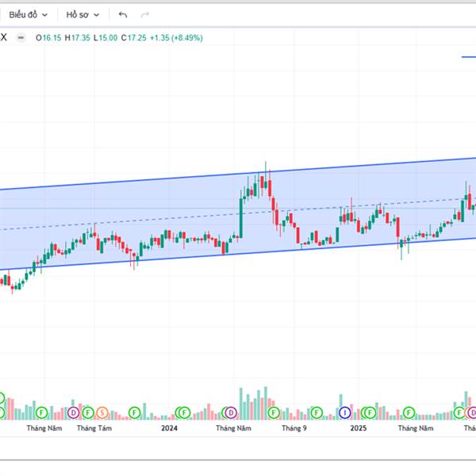Click the undo arrow icon
This screenshot has width=476, height=476.
(123, 14)
